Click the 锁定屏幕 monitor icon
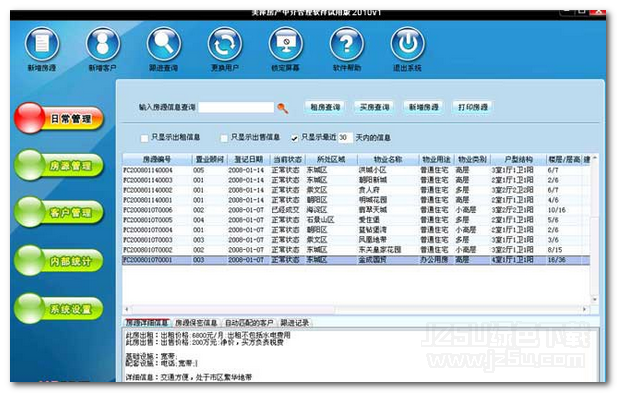 (286, 44)
